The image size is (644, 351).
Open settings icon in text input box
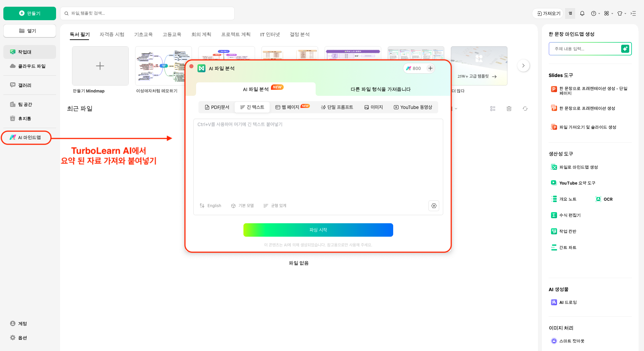pos(434,206)
